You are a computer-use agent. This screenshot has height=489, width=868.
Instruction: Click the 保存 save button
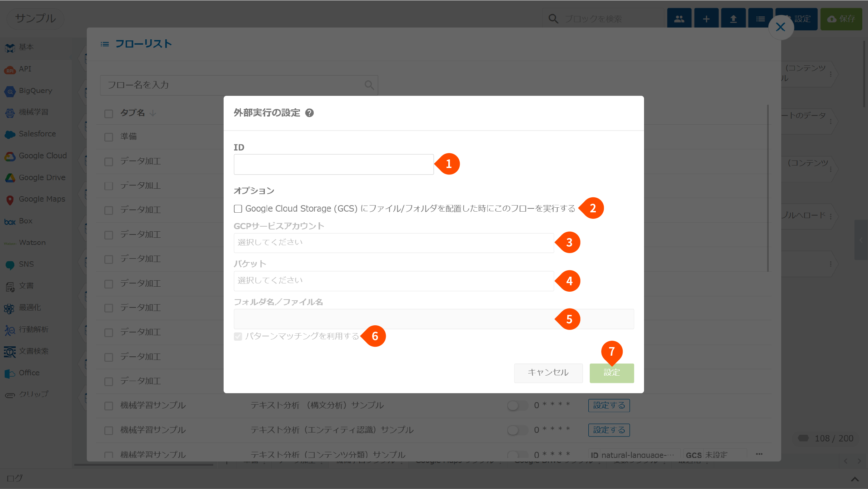tap(841, 19)
